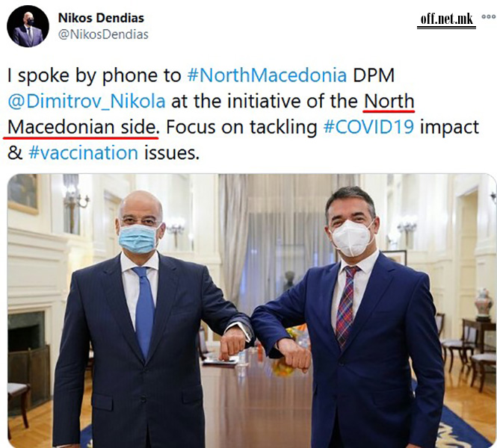Open the #vaccination hashtag
This screenshot has width=497, height=448.
coord(84,153)
